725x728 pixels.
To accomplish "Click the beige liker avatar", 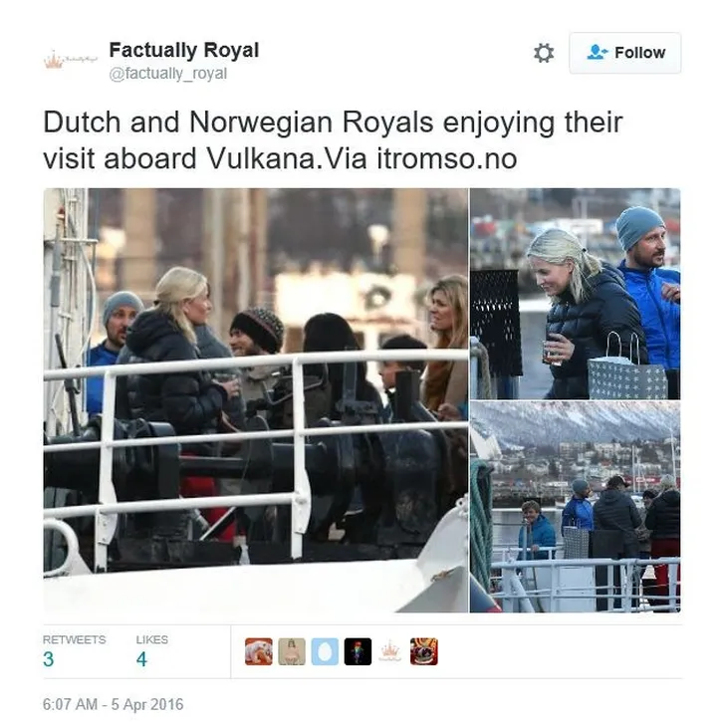I will click(x=292, y=652).
